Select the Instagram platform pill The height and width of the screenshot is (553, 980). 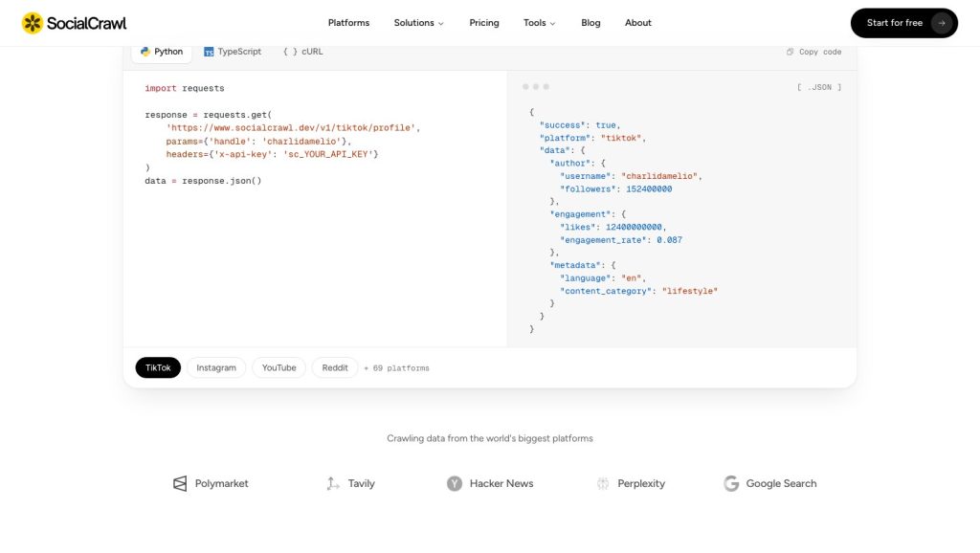pos(216,367)
